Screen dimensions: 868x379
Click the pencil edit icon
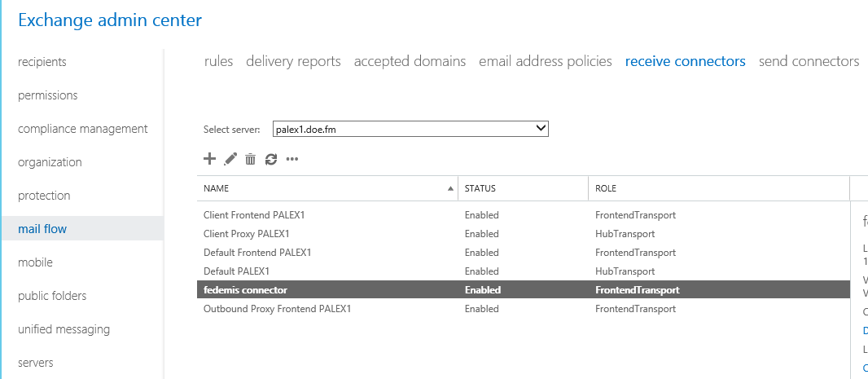coord(230,159)
